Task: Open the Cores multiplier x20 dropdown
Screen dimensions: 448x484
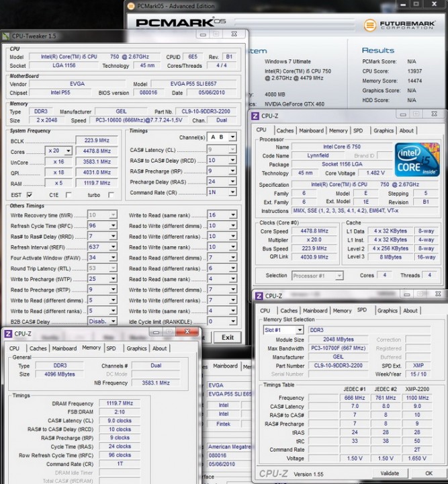Action: [69, 151]
